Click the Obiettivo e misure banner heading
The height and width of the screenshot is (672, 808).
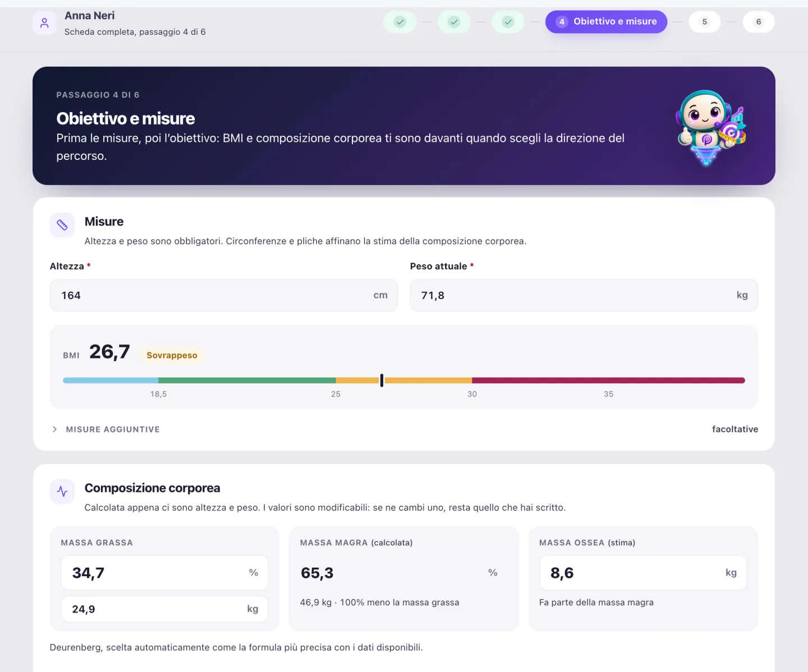pyautogui.click(x=126, y=118)
